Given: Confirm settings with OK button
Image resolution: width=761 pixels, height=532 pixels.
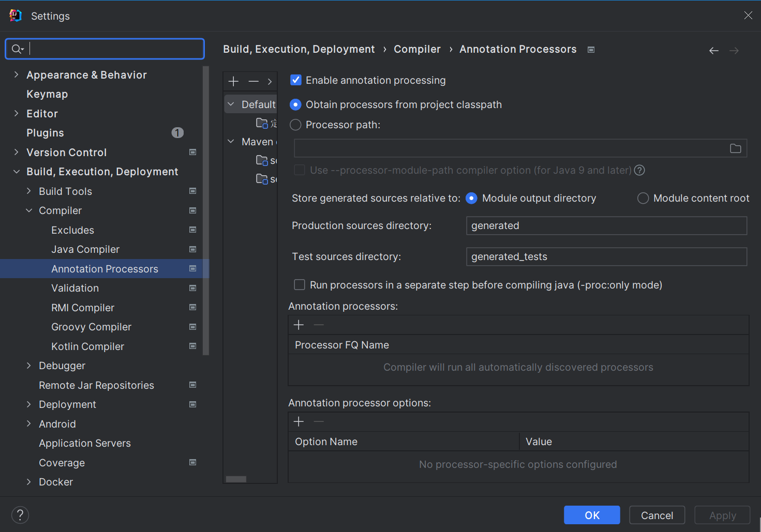Looking at the screenshot, I should (x=592, y=515).
